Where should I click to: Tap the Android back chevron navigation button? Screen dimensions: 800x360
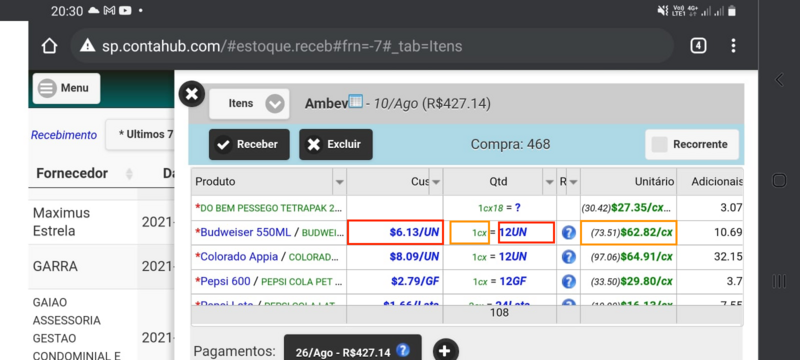tap(779, 80)
